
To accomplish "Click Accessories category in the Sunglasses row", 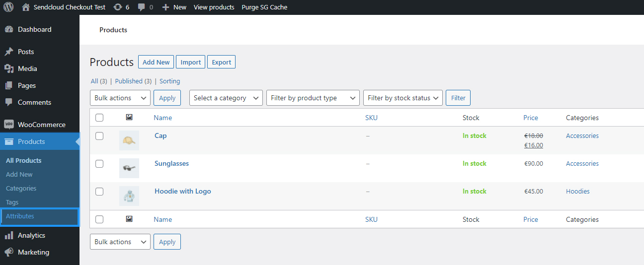I will (582, 163).
